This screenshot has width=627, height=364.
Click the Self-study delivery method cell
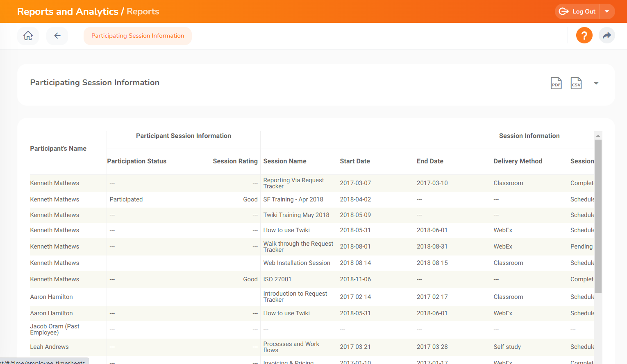pos(507,347)
